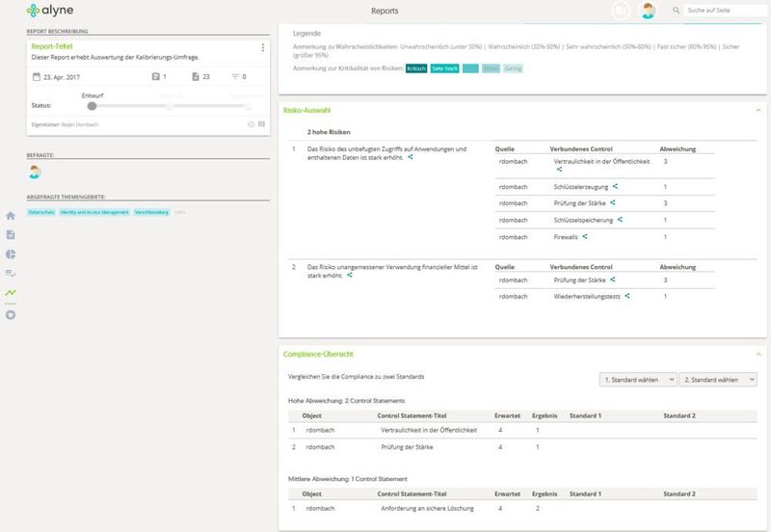Open the green line chart reports icon

click(x=11, y=293)
